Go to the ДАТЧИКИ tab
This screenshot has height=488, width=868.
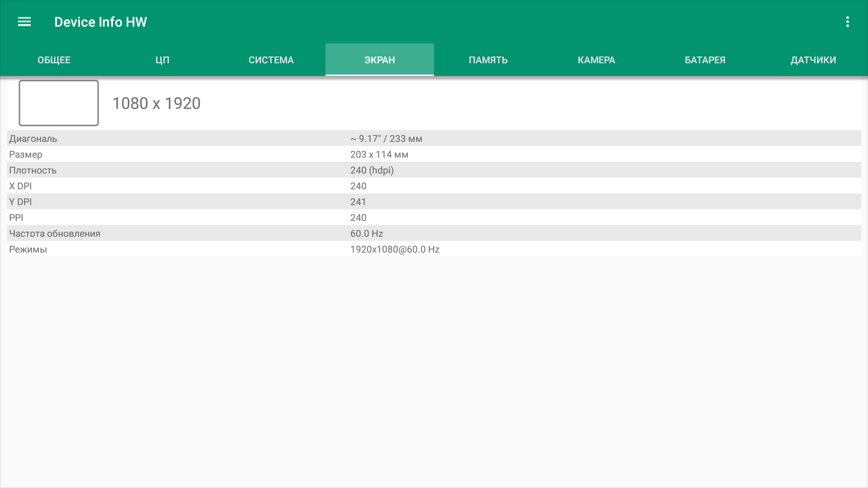(x=813, y=60)
